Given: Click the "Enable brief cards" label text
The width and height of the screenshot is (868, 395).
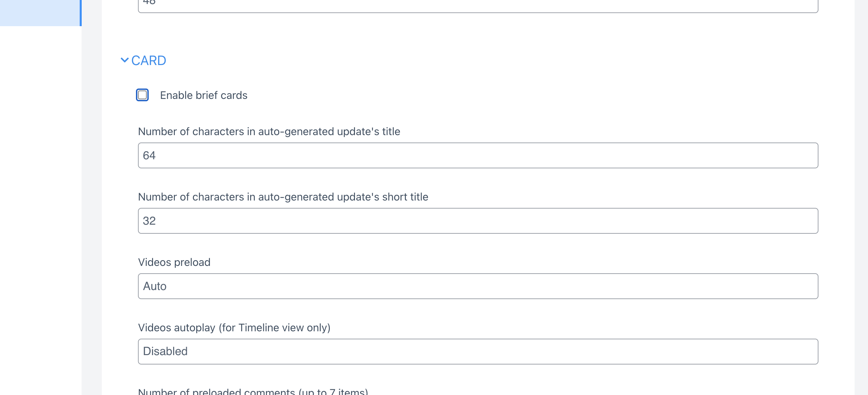Looking at the screenshot, I should pyautogui.click(x=204, y=96).
